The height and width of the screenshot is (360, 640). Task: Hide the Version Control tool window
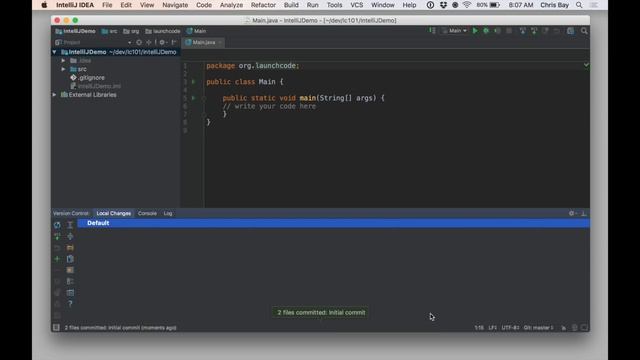tap(584, 213)
